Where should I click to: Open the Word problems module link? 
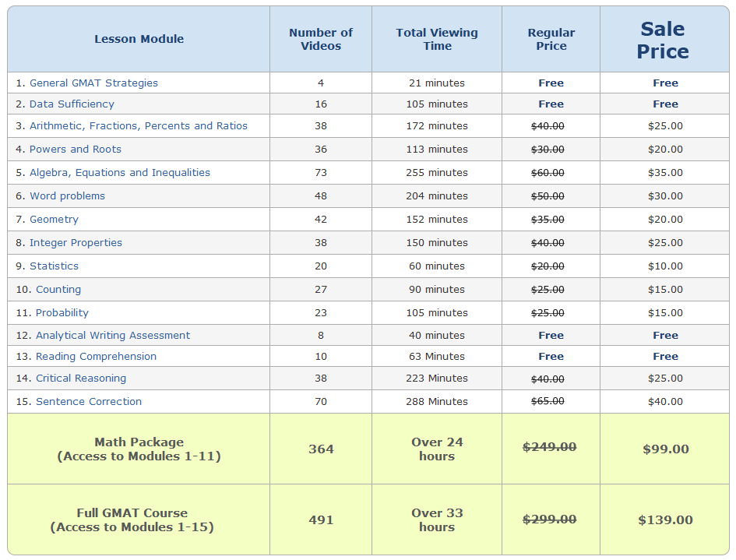point(67,196)
